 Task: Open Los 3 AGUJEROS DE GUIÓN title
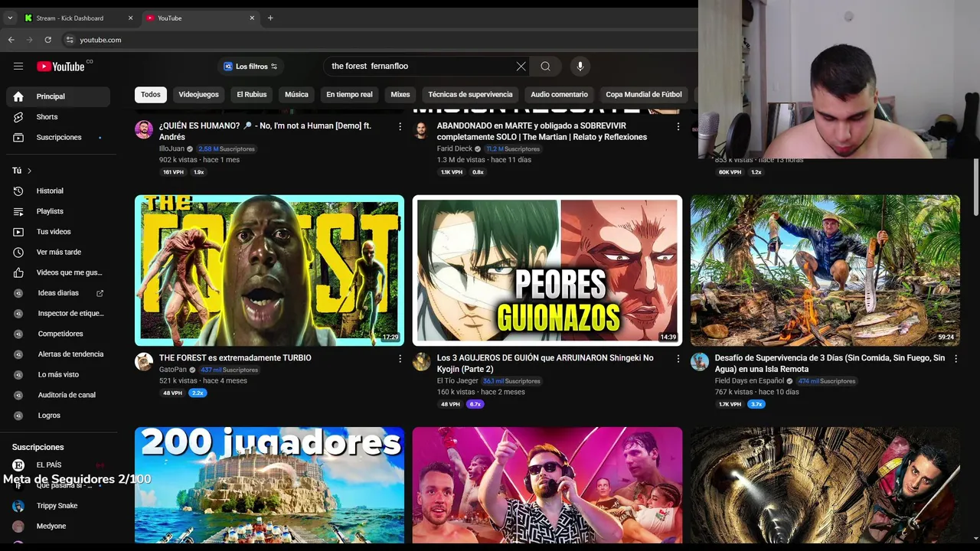point(545,364)
